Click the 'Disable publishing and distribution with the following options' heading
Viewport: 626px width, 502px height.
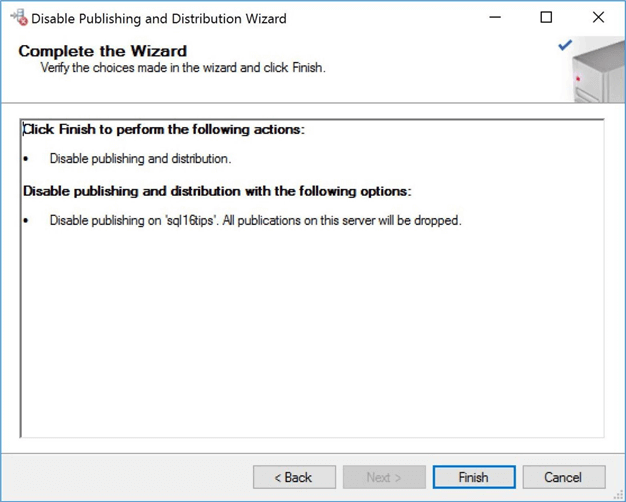pos(217,191)
